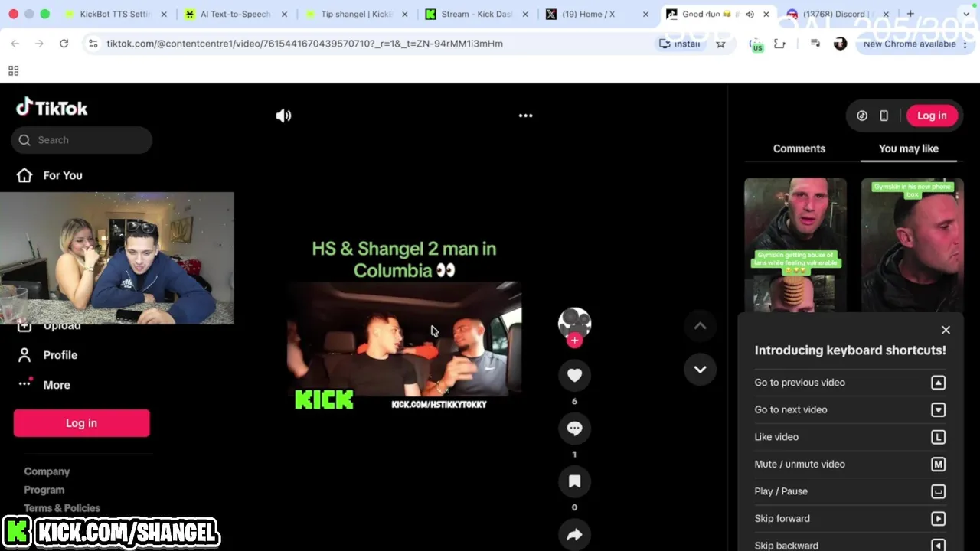Click the Go to previous video key icon
This screenshot has height=551, width=980.
pyautogui.click(x=938, y=383)
